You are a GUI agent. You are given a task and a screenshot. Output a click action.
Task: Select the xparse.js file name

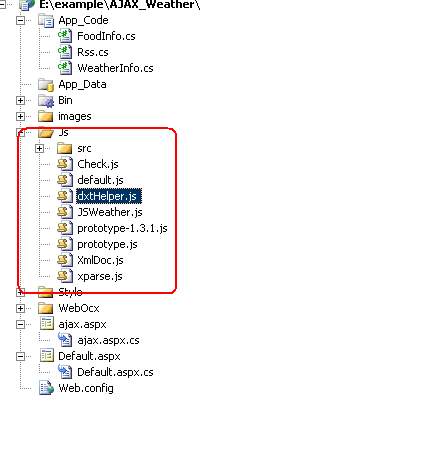pos(100,276)
